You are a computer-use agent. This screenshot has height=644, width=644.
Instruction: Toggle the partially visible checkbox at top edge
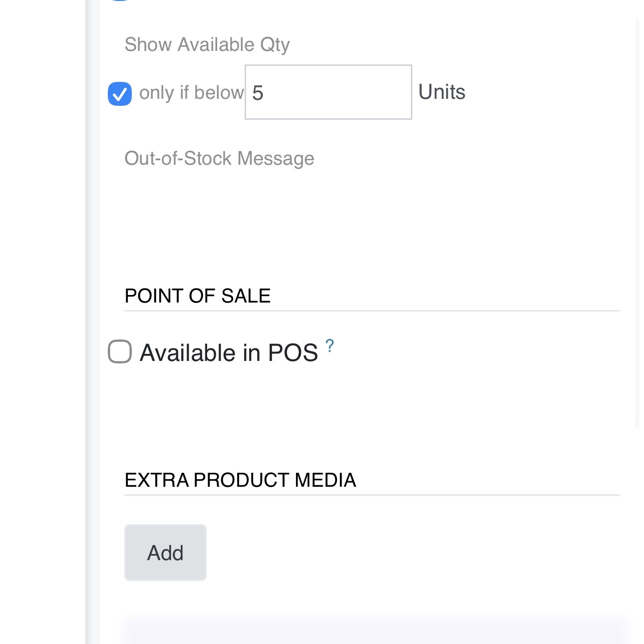click(x=120, y=1)
